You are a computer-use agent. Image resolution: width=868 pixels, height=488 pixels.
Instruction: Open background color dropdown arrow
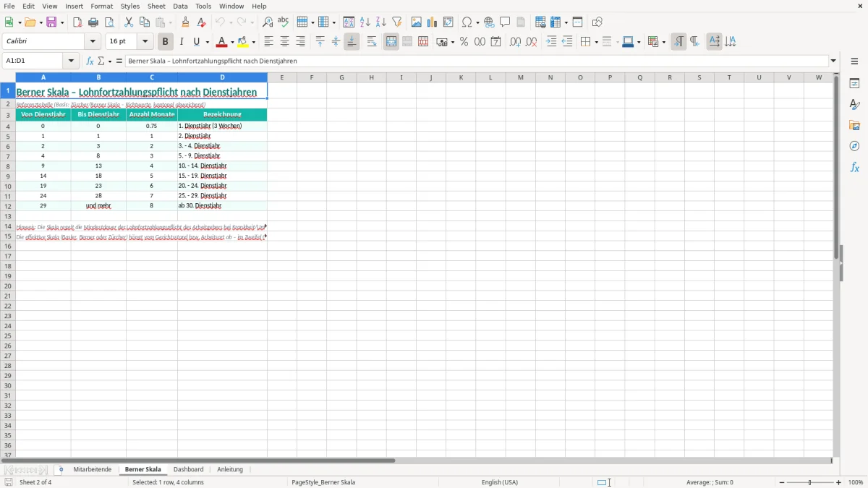coord(254,42)
